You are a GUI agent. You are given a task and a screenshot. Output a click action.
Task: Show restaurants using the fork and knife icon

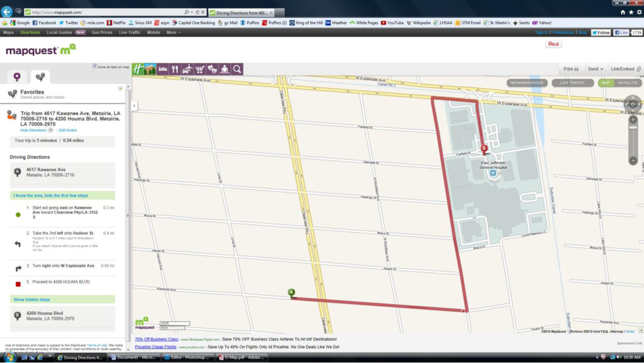coord(175,69)
